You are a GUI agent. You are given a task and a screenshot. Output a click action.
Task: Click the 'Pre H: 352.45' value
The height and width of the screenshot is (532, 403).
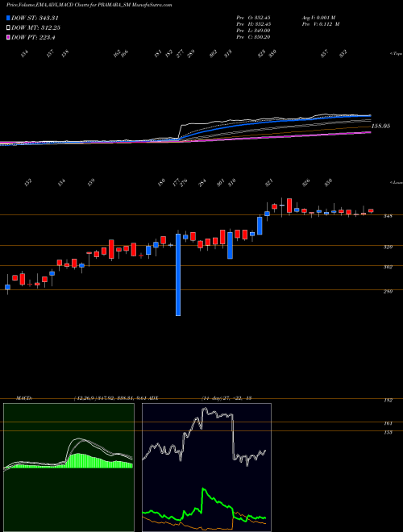click(253, 24)
